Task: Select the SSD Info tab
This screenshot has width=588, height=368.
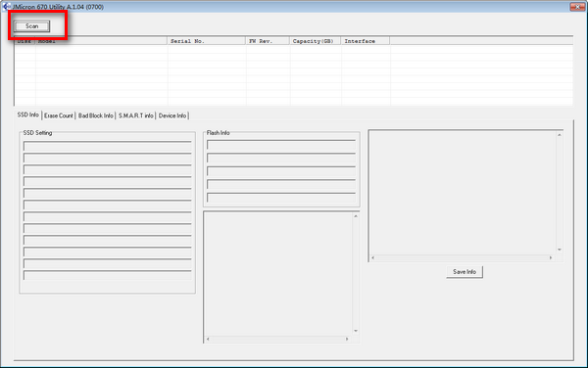Action: click(28, 115)
